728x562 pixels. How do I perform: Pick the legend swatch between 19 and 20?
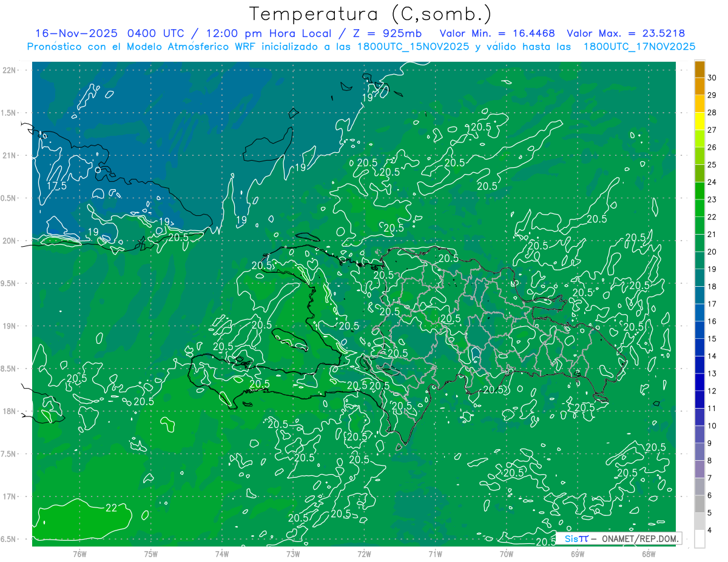click(699, 261)
